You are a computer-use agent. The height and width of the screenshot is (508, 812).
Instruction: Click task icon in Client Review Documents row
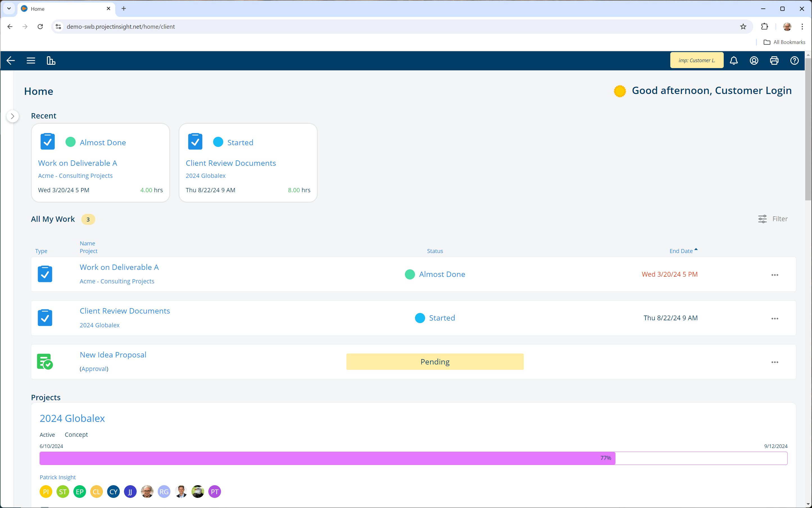point(45,317)
